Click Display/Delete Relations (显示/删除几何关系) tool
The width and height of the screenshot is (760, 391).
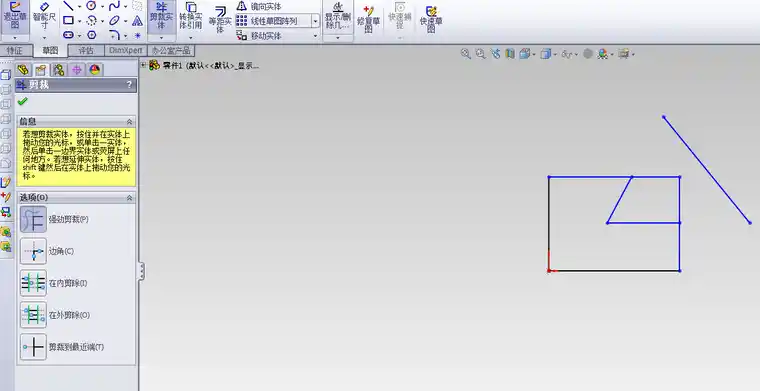[x=338, y=16]
